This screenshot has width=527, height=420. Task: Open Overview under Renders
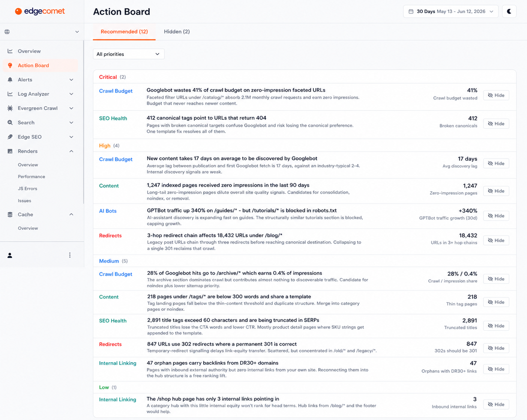pos(28,165)
